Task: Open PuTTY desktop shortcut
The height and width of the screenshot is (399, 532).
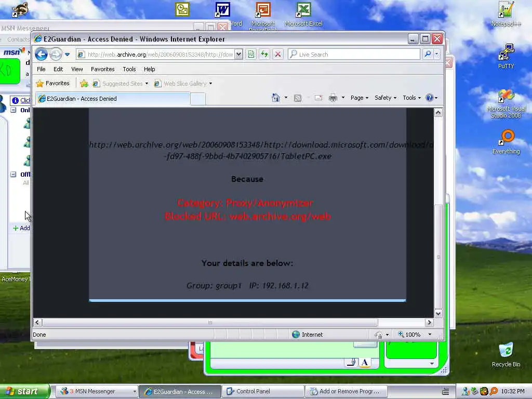Action: (506, 57)
